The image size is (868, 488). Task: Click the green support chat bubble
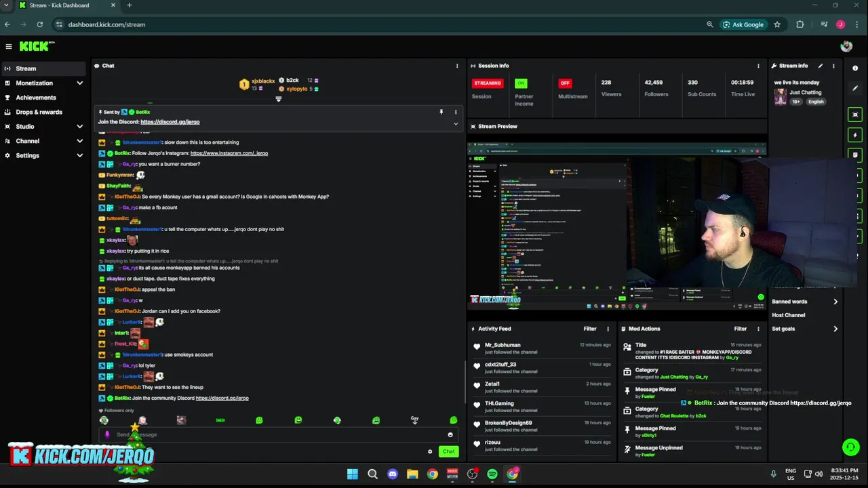point(850,447)
